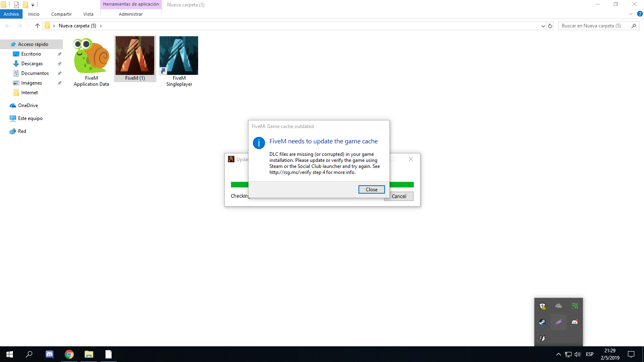Screen dimensions: 644x362
Task: Open Red network in the sidebar
Action: pos(22,131)
